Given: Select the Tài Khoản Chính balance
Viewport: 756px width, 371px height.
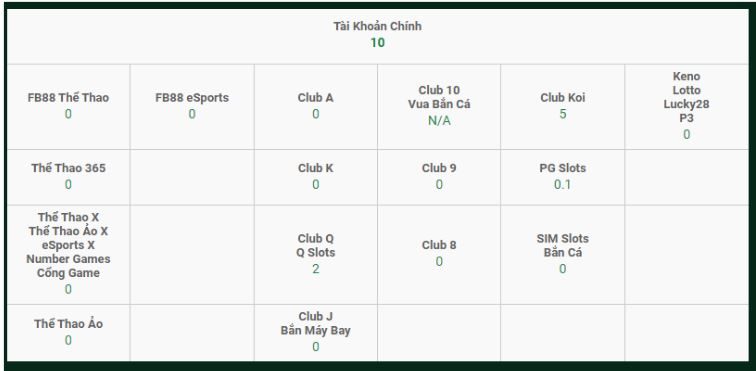Looking at the screenshot, I should (x=378, y=35).
